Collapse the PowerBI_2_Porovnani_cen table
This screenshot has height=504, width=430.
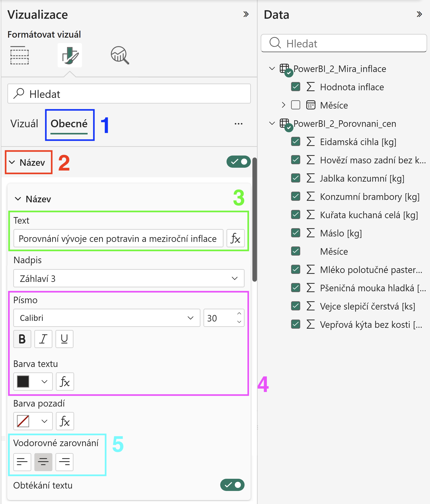[272, 123]
